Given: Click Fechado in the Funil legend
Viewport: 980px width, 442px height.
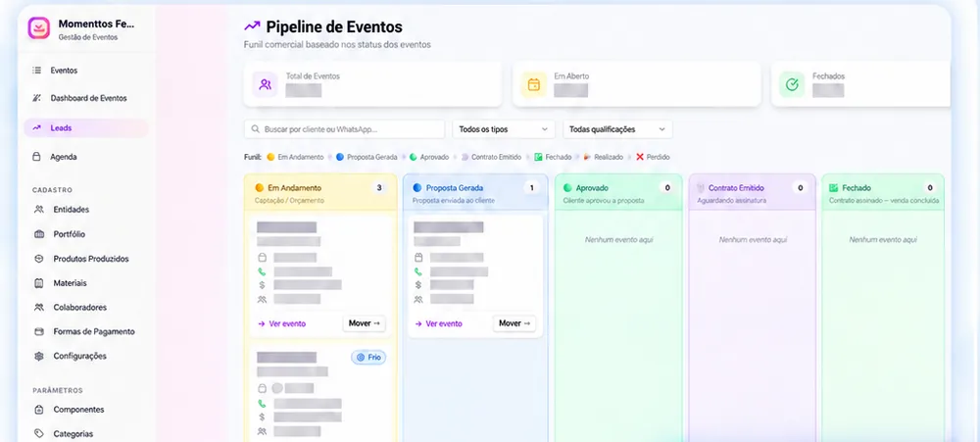Looking at the screenshot, I should (553, 157).
